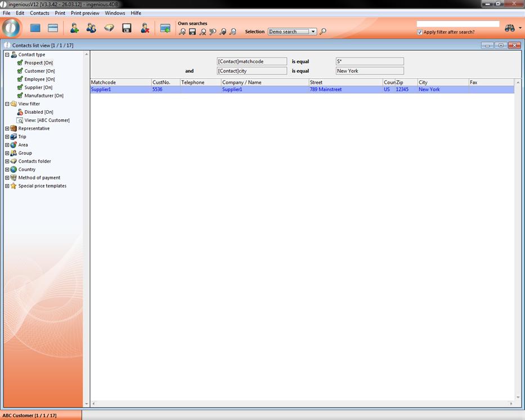Click the floppy disk save icon in main toolbar
525x420 pixels.
127,28
